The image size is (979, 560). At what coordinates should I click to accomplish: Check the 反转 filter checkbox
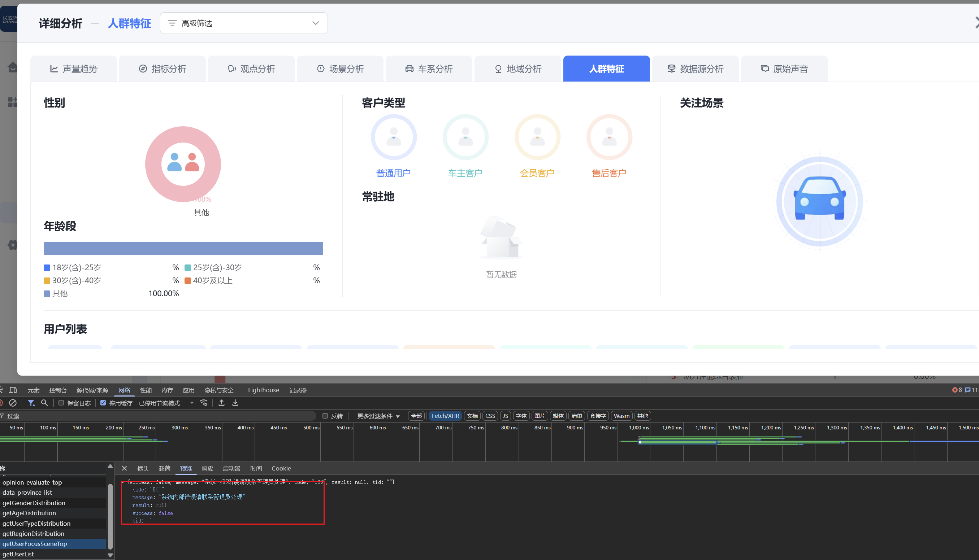[x=325, y=416]
